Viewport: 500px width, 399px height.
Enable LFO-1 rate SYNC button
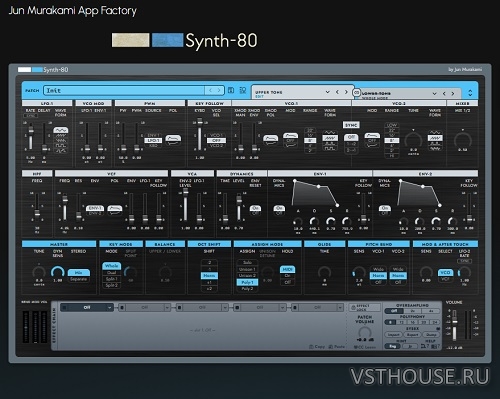pyautogui.click(x=30, y=116)
